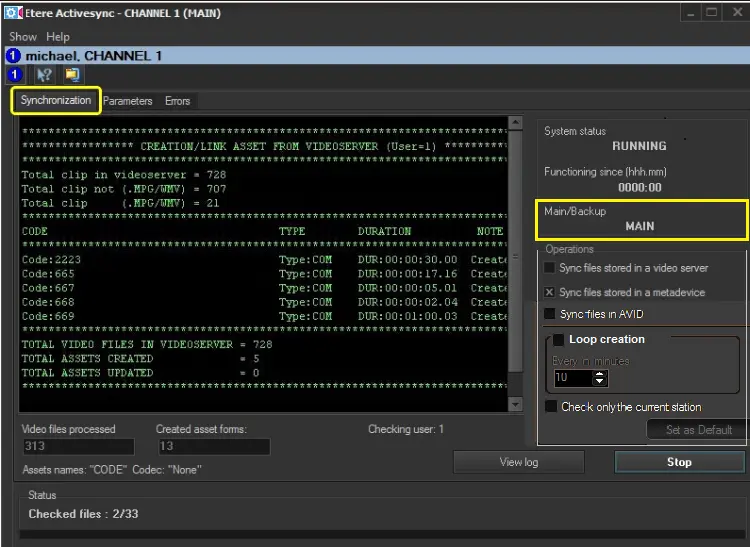Screen dimensions: 750x547
Task: Open the Help menu
Action: click(58, 37)
